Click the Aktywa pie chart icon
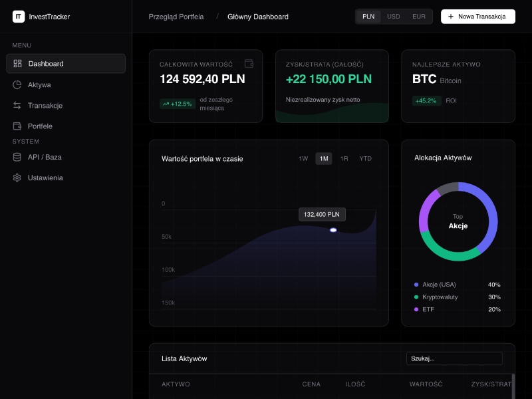Image resolution: width=532 pixels, height=399 pixels. point(17,84)
